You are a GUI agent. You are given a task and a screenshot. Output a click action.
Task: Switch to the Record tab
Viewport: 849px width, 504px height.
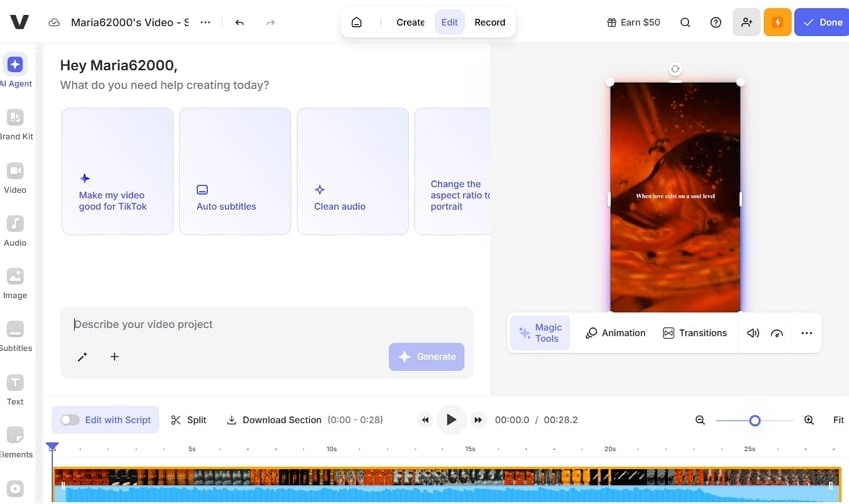490,22
